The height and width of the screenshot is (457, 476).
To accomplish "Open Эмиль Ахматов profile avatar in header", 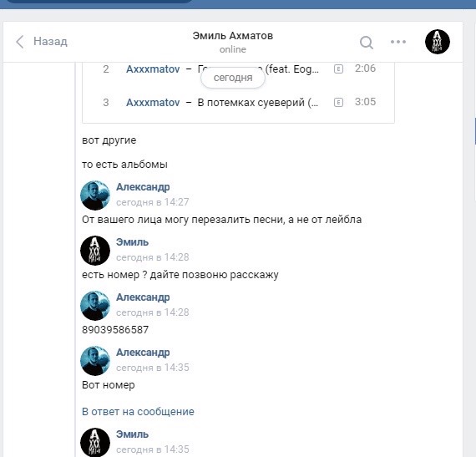I will [x=437, y=42].
